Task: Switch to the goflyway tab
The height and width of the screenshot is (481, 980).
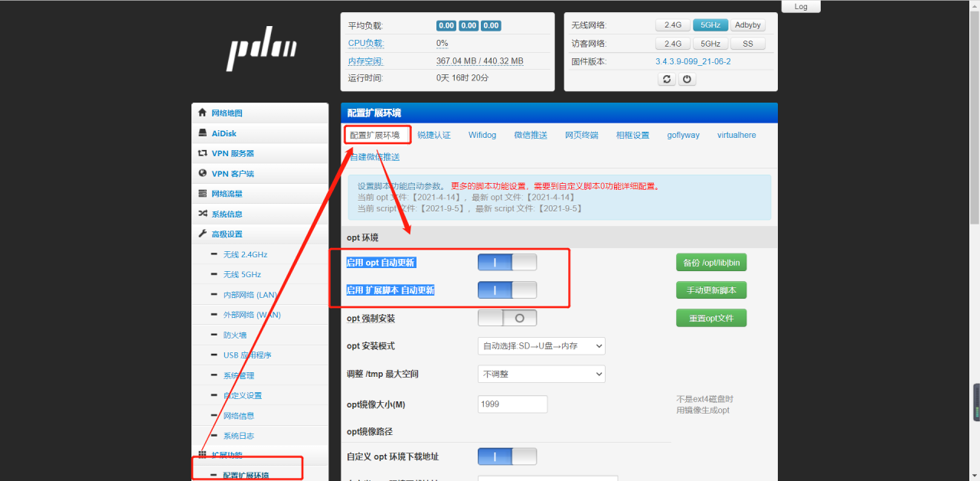Action: pyautogui.click(x=683, y=136)
